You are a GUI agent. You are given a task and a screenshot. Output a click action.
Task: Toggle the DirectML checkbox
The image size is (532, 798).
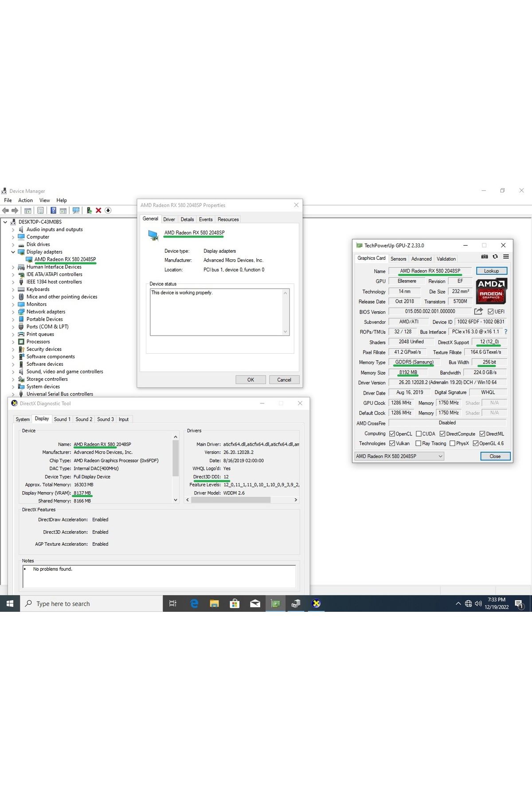coord(482,434)
